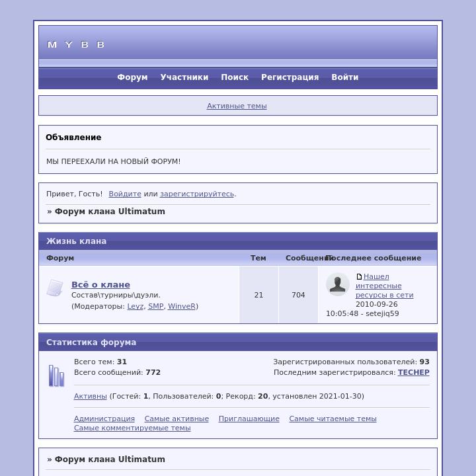
Task: Open moderator SMP profile
Action: click(x=156, y=306)
